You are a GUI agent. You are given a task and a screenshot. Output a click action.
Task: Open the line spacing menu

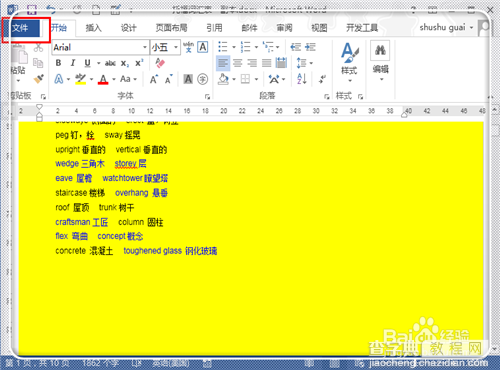(x=304, y=63)
